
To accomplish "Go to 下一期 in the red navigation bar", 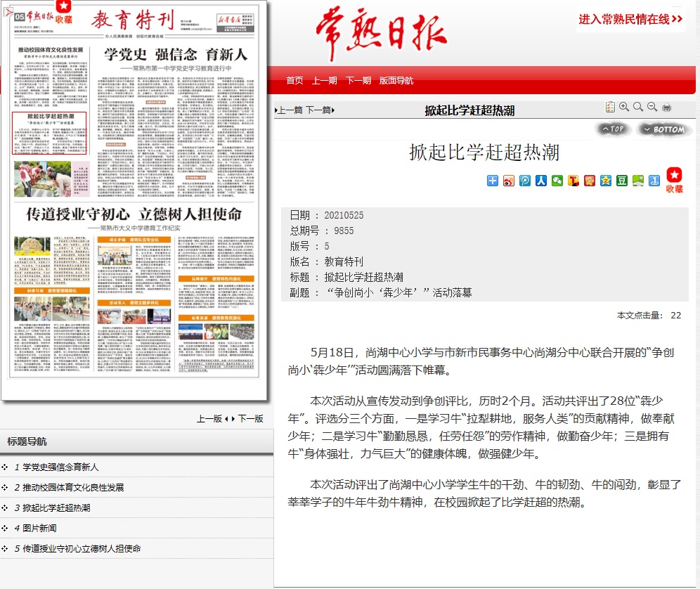I will click(x=358, y=81).
